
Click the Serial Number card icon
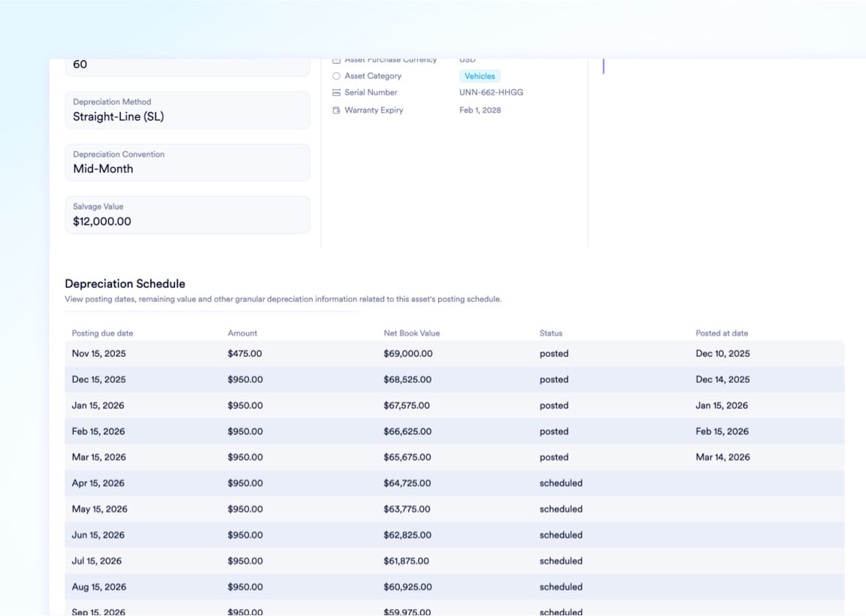(x=335, y=92)
